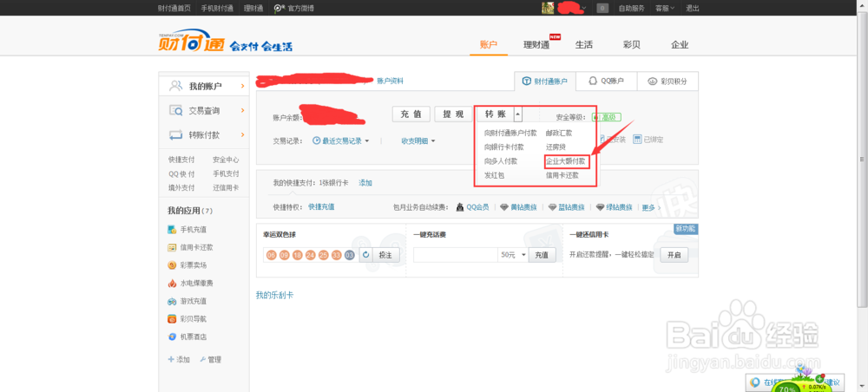Open the 账户资料 link
The image size is (868, 392).
point(391,81)
